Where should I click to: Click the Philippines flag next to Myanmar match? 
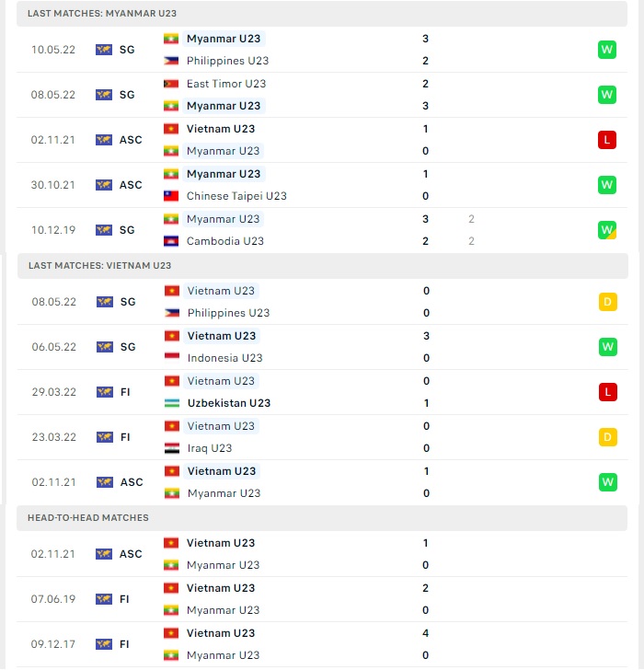tap(171, 61)
